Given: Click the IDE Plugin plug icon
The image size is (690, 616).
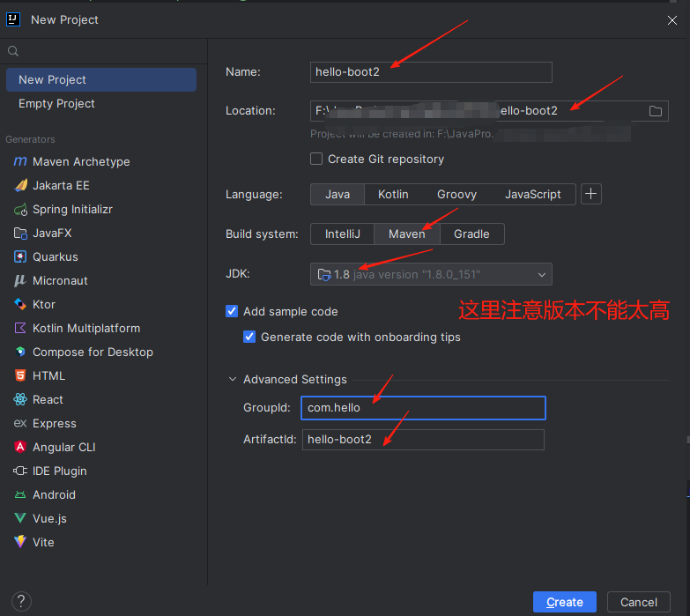Looking at the screenshot, I should 20,471.
